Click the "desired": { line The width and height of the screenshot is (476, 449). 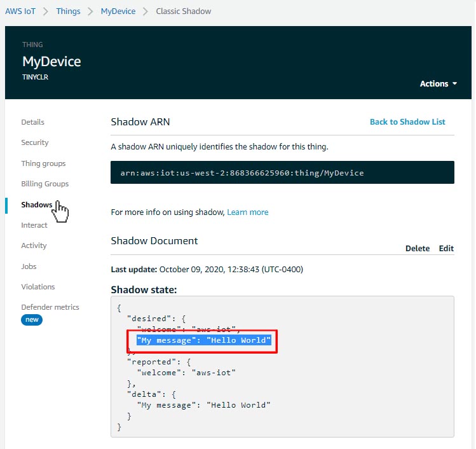pos(156,319)
